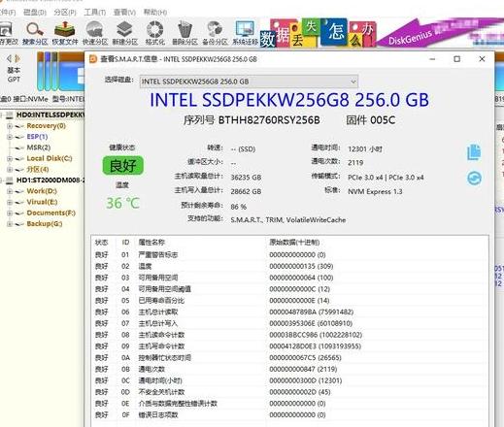This screenshot has width=504, height=427.
Task: Launch Recover Files (恢复文件) tool
Action: [65, 33]
